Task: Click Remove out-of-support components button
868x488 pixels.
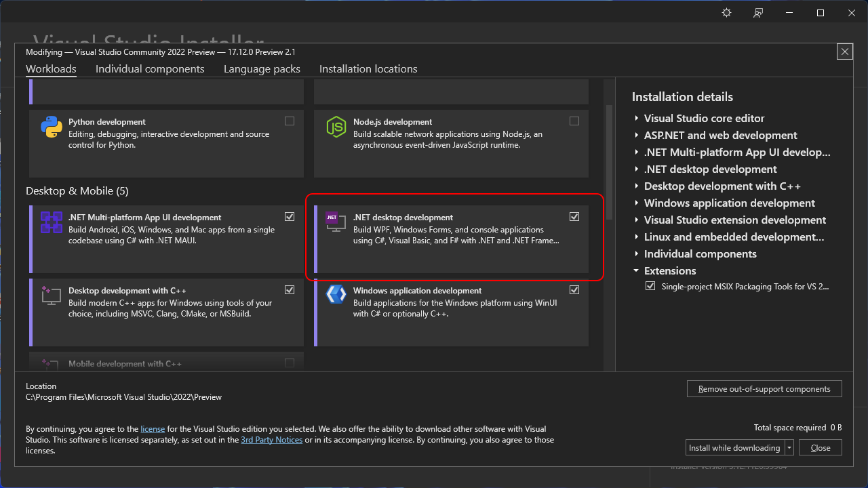Action: coord(764,389)
